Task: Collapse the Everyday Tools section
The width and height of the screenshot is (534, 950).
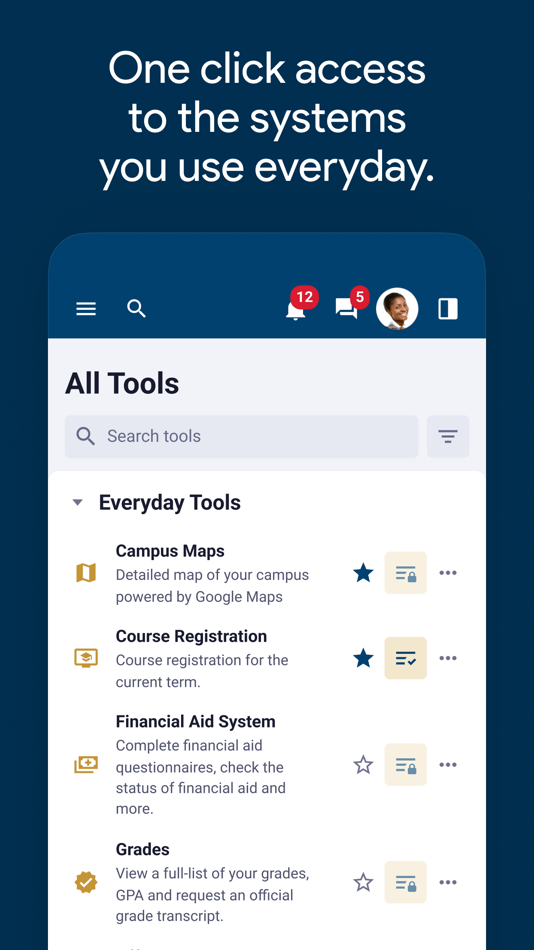Action: [x=77, y=502]
